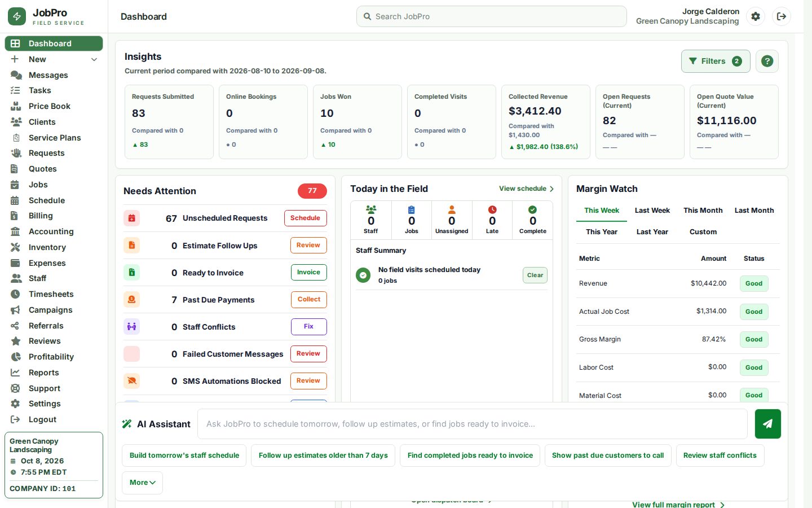
Task: Select the This Week tab in Margin Watch
Action: [x=602, y=211]
